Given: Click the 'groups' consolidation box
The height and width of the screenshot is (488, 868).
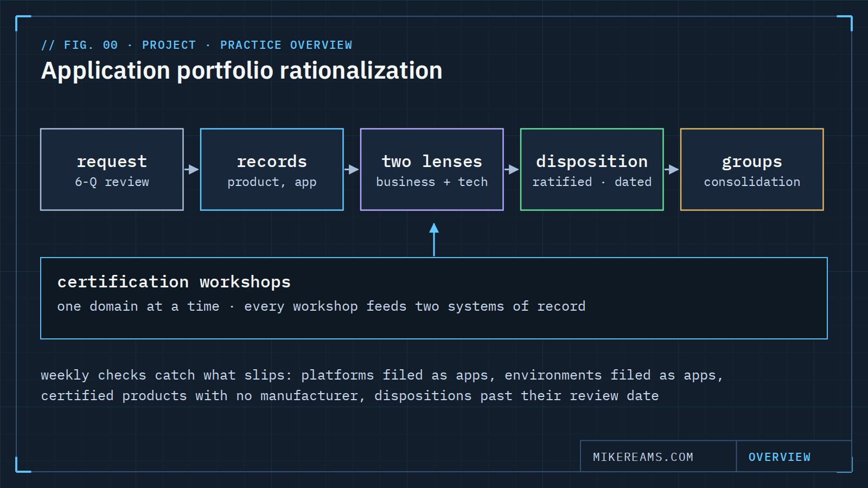Looking at the screenshot, I should coord(752,169).
